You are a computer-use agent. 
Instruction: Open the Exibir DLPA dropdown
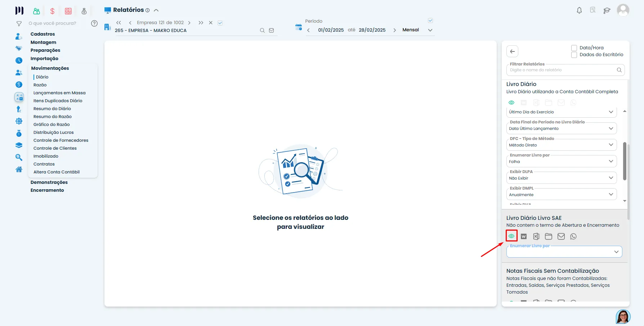[562, 178]
